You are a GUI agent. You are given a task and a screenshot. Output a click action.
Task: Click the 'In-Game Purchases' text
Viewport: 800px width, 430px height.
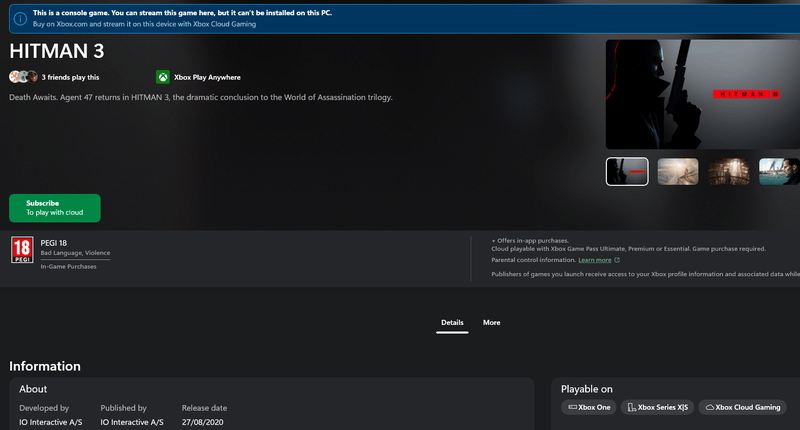coord(68,267)
